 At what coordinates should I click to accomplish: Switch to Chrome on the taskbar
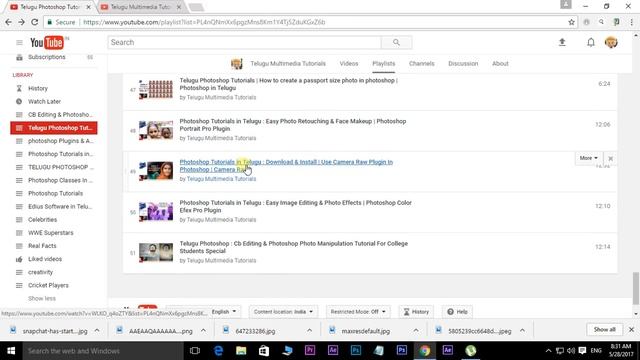(x=425, y=351)
